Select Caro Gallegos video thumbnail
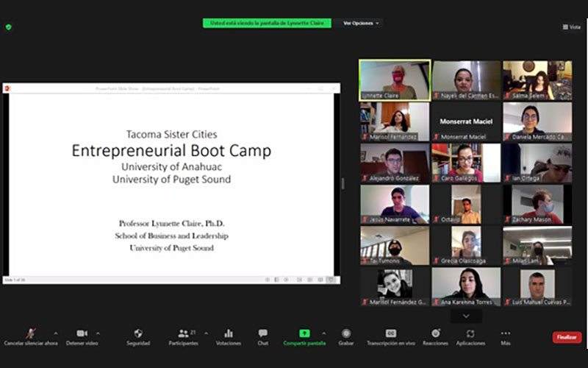This screenshot has height=368, width=588. click(466, 163)
